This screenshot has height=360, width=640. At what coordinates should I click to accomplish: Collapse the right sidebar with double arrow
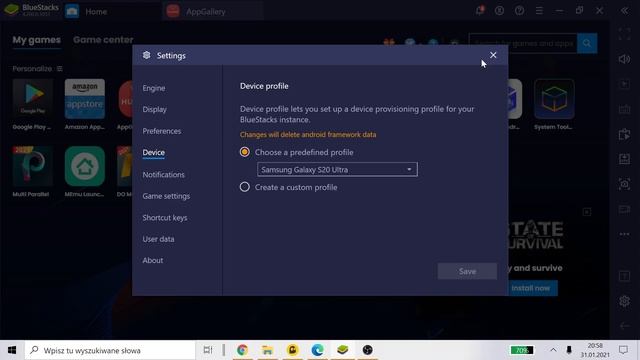click(624, 11)
